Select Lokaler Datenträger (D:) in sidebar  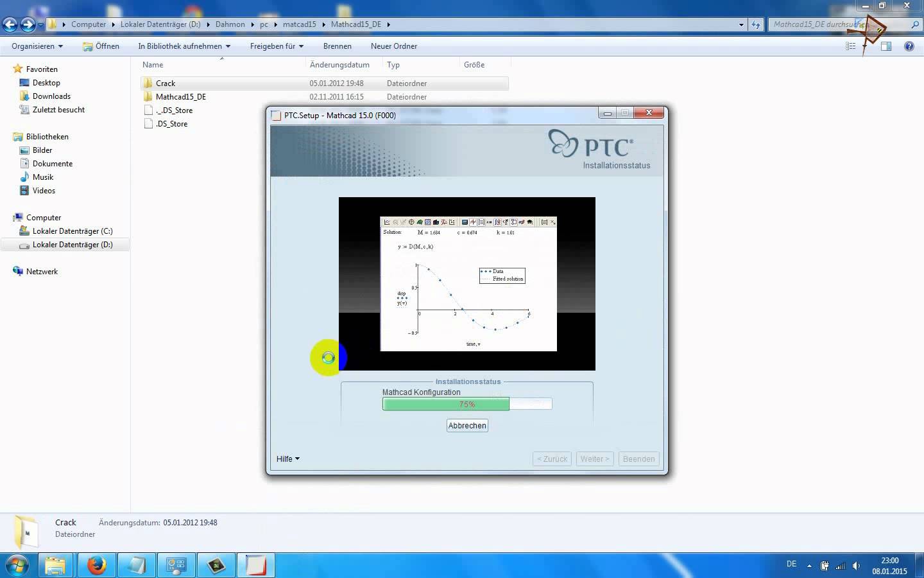73,245
